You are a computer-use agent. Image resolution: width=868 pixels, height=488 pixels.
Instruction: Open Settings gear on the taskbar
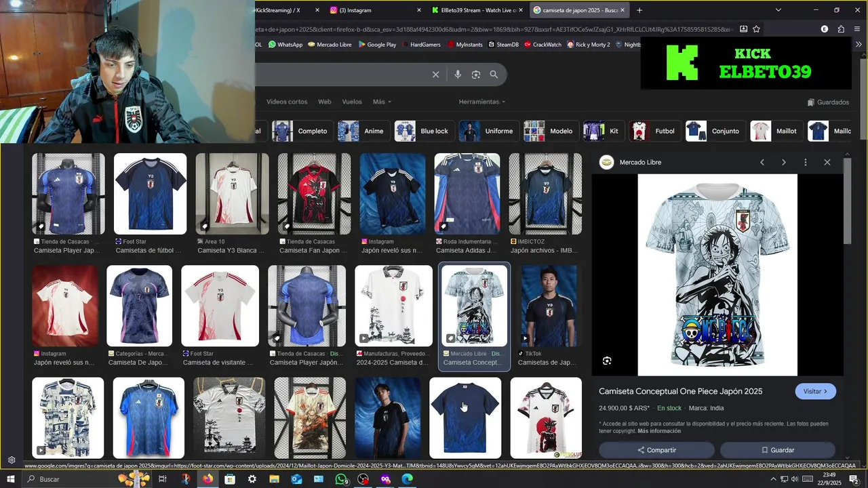(252, 479)
